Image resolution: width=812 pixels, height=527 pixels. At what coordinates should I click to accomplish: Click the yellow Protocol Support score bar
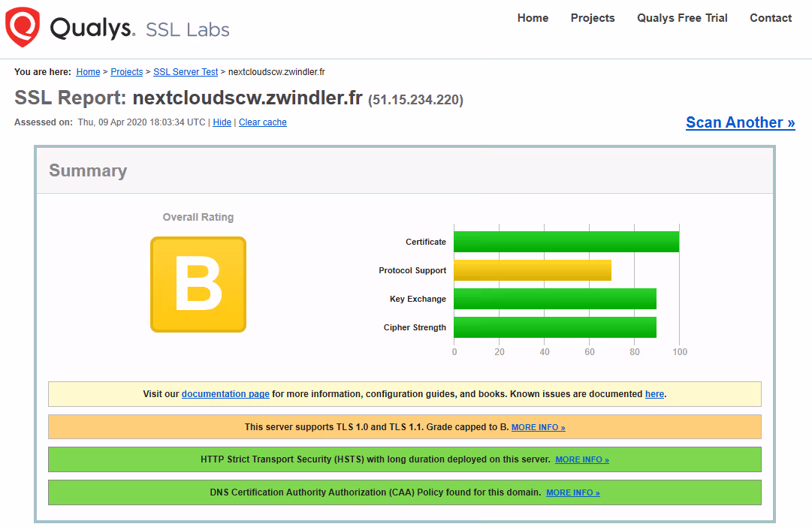pyautogui.click(x=533, y=270)
